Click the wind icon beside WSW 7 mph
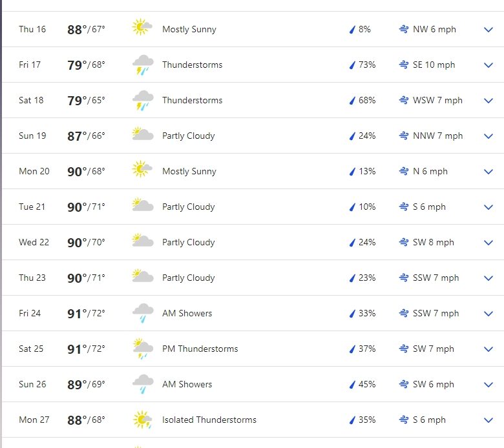This screenshot has height=448, width=504. pyautogui.click(x=404, y=100)
